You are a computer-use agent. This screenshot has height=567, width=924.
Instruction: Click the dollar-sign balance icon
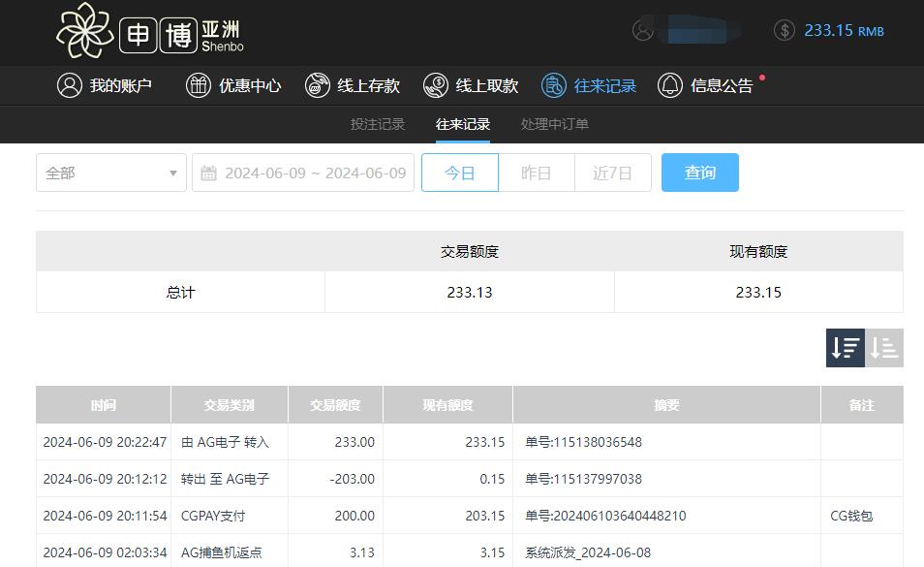pos(783,31)
